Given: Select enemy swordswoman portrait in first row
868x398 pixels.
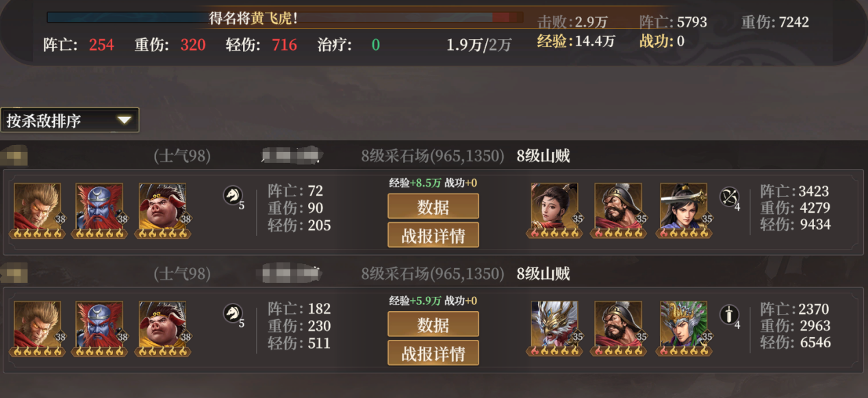Looking at the screenshot, I should 684,208.
